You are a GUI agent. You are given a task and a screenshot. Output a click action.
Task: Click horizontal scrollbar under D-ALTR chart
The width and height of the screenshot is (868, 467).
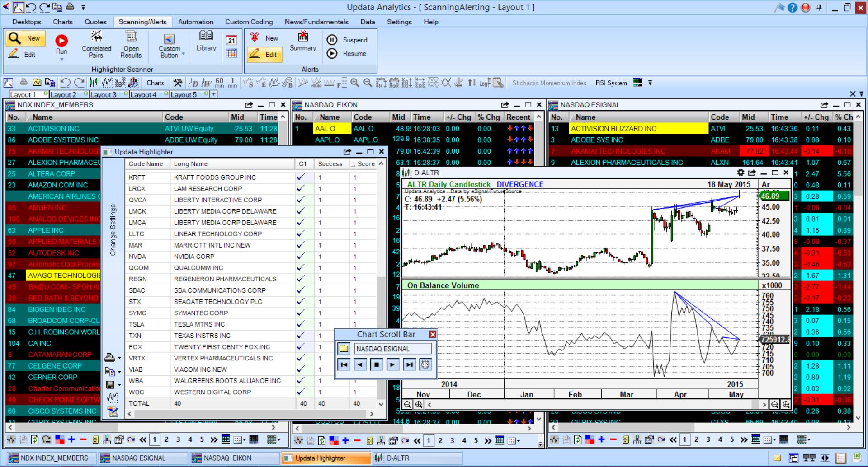[596, 404]
